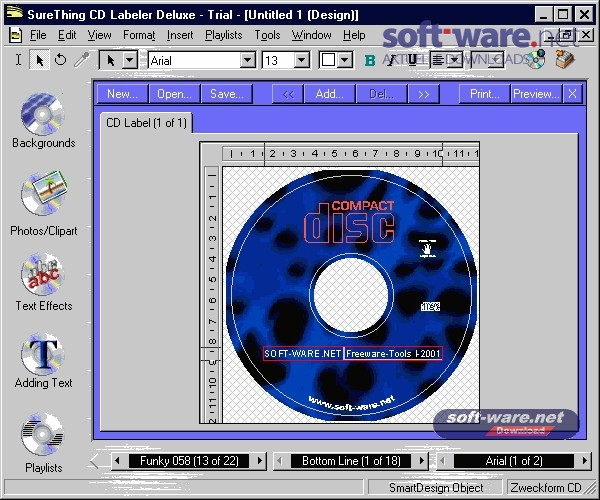Image resolution: width=600 pixels, height=500 pixels.
Task: Open the Help menu
Action: 354,35
